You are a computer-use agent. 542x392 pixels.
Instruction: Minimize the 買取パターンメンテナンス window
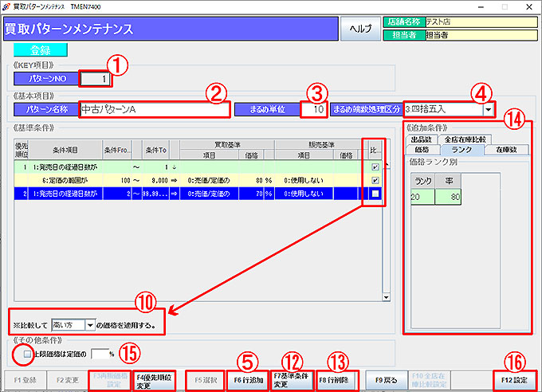point(481,7)
